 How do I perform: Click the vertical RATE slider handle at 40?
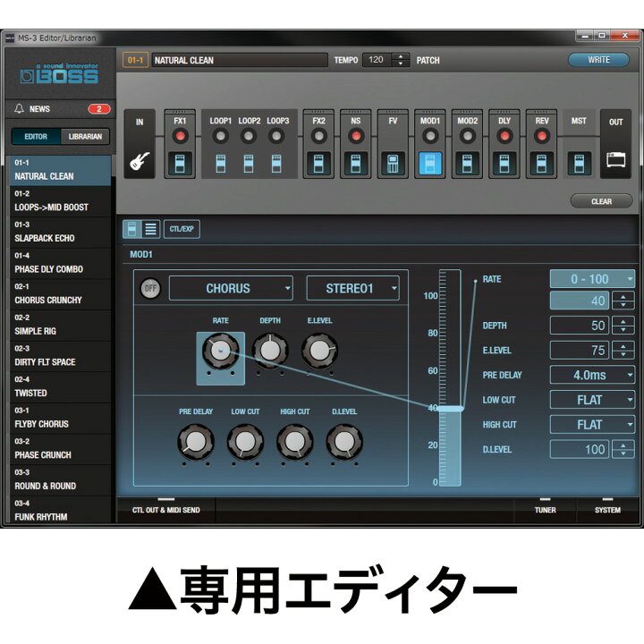[x=450, y=408]
